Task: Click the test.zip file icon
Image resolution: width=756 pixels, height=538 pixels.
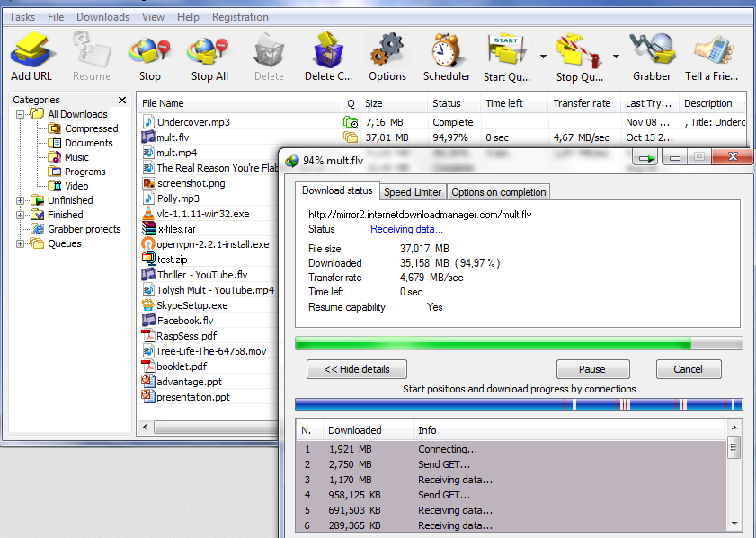Action: [148, 259]
